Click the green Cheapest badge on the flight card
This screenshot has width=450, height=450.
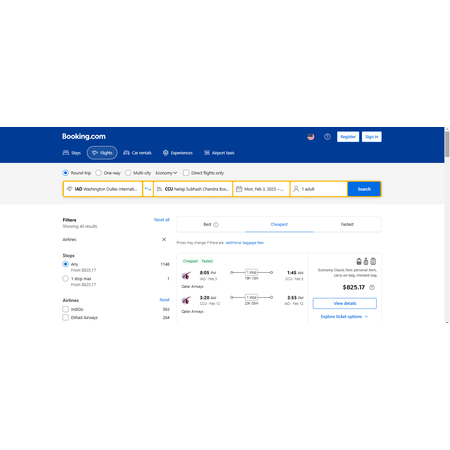(x=190, y=261)
